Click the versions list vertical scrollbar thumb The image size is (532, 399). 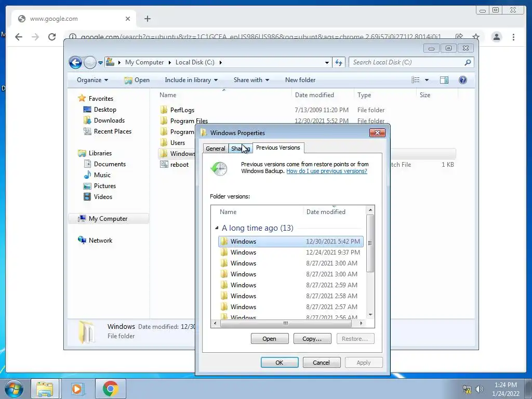pos(370,243)
